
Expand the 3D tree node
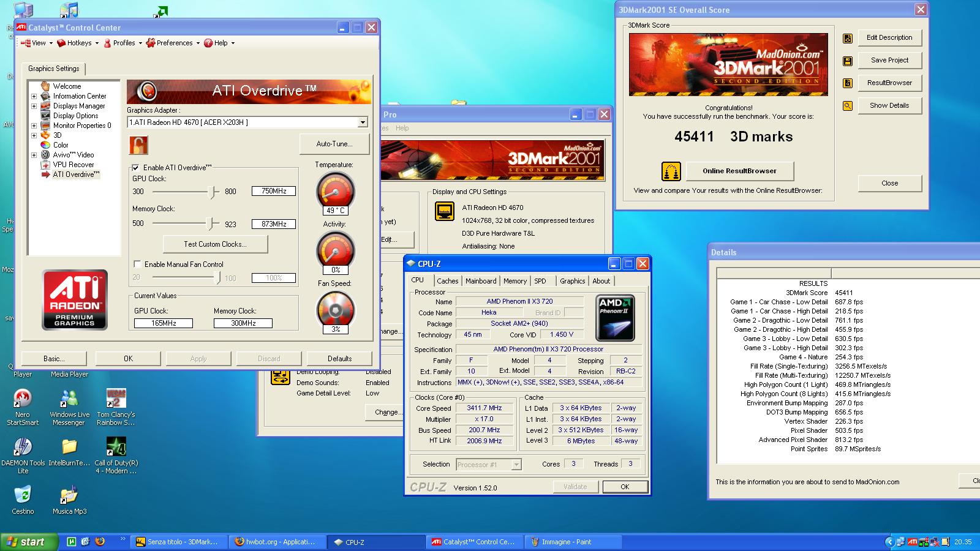pos(34,135)
